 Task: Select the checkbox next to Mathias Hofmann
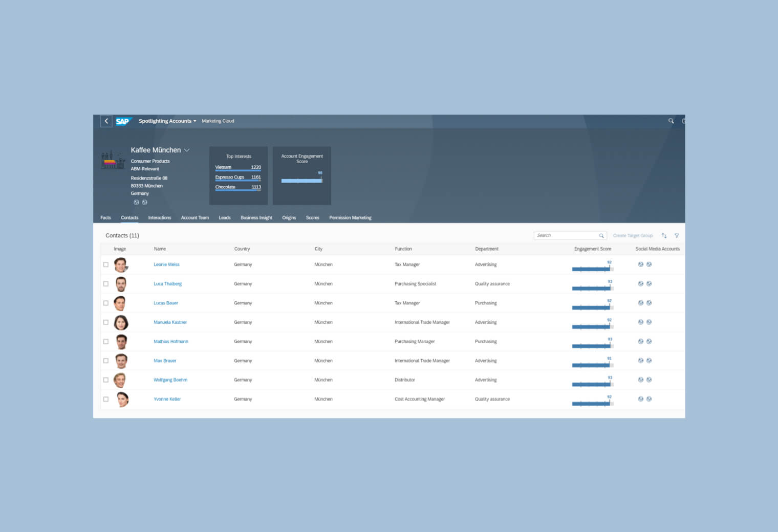tap(106, 341)
